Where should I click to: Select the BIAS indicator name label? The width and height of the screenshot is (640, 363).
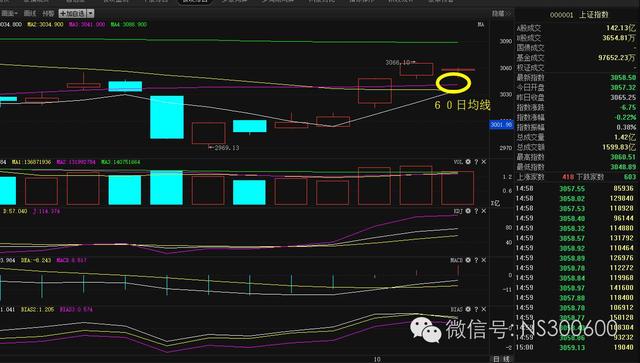tap(456, 309)
